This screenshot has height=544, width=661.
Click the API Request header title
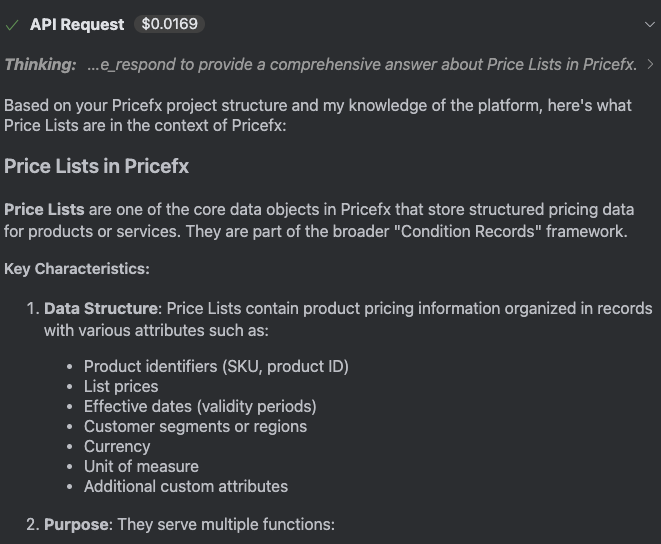[77, 25]
